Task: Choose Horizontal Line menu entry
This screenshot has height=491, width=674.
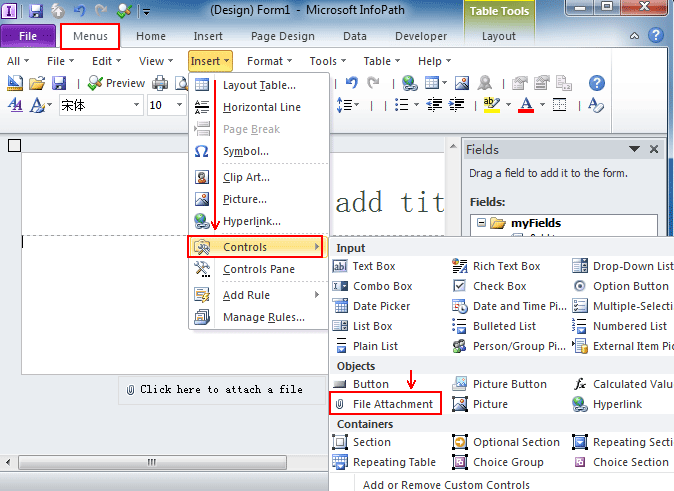Action: coord(259,107)
